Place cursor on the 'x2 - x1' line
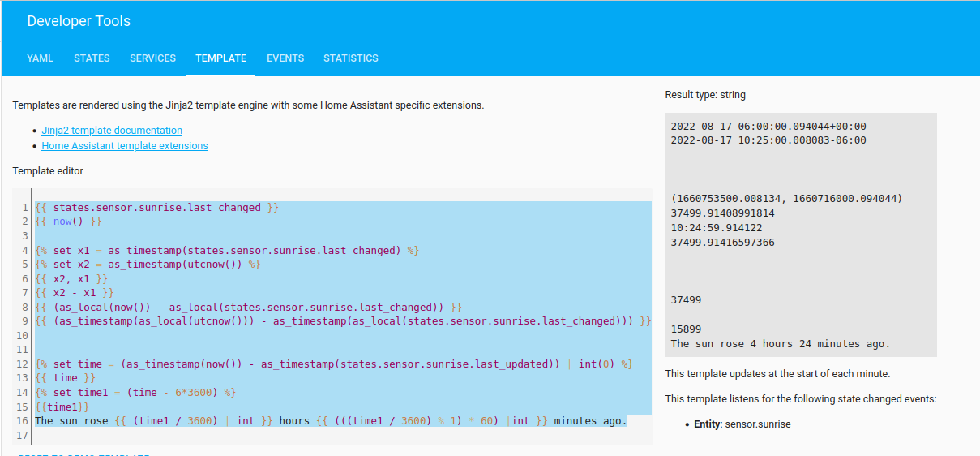Image resolution: width=980 pixels, height=456 pixels. click(75, 293)
